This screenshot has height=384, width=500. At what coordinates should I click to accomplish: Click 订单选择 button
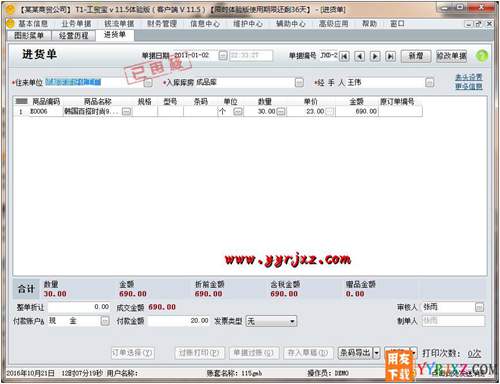[133, 353]
